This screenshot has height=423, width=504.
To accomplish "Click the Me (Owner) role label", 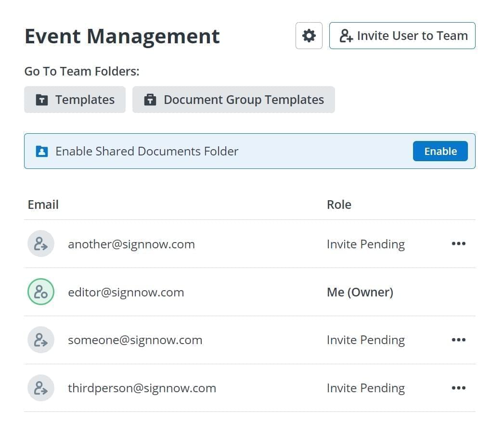I will (x=360, y=292).
